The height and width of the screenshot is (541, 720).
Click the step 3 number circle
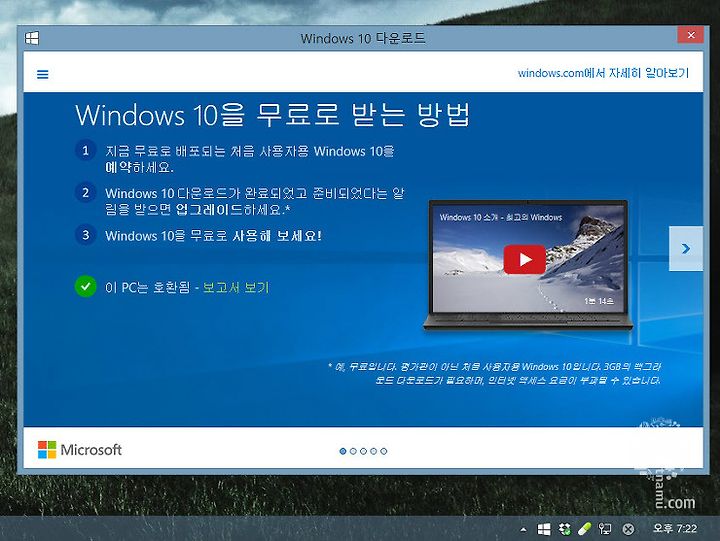[85, 235]
